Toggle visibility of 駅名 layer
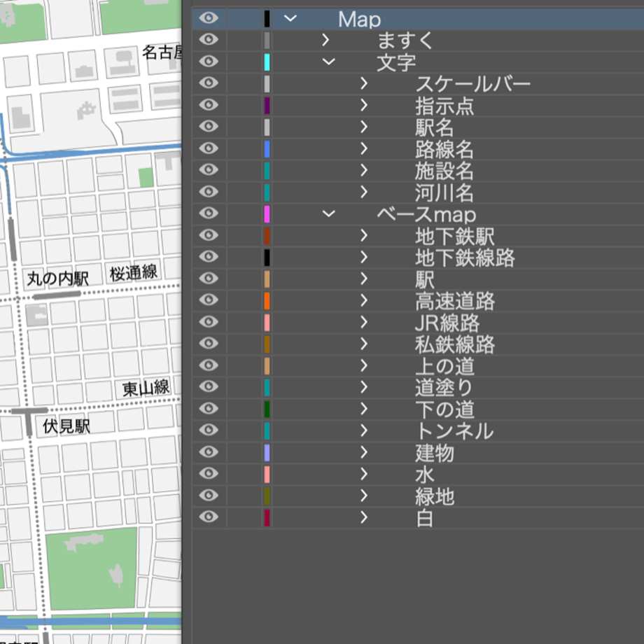Viewport: 644px width, 644px height. click(209, 126)
